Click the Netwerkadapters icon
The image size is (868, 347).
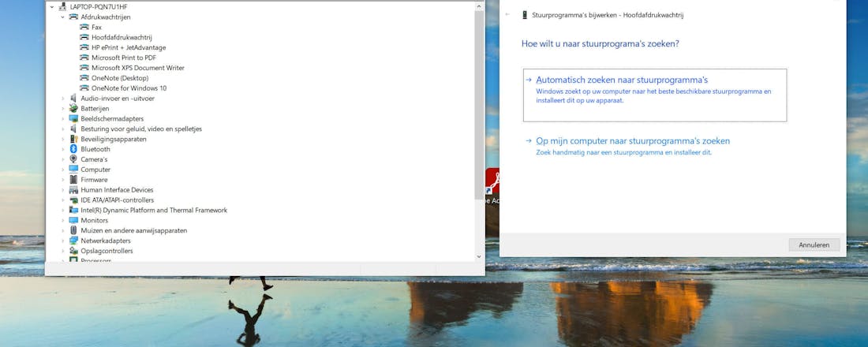(73, 241)
